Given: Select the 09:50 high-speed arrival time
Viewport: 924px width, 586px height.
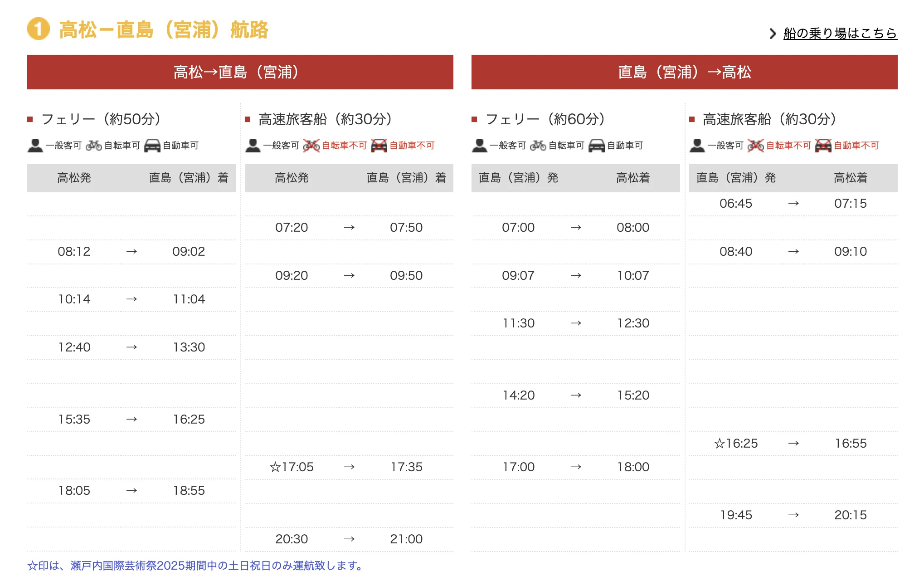Looking at the screenshot, I should (406, 275).
